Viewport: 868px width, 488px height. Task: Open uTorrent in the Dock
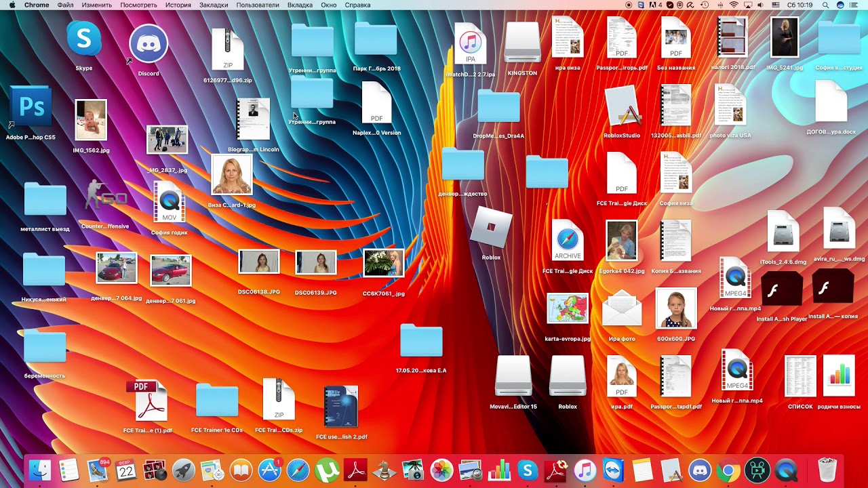pos(328,470)
